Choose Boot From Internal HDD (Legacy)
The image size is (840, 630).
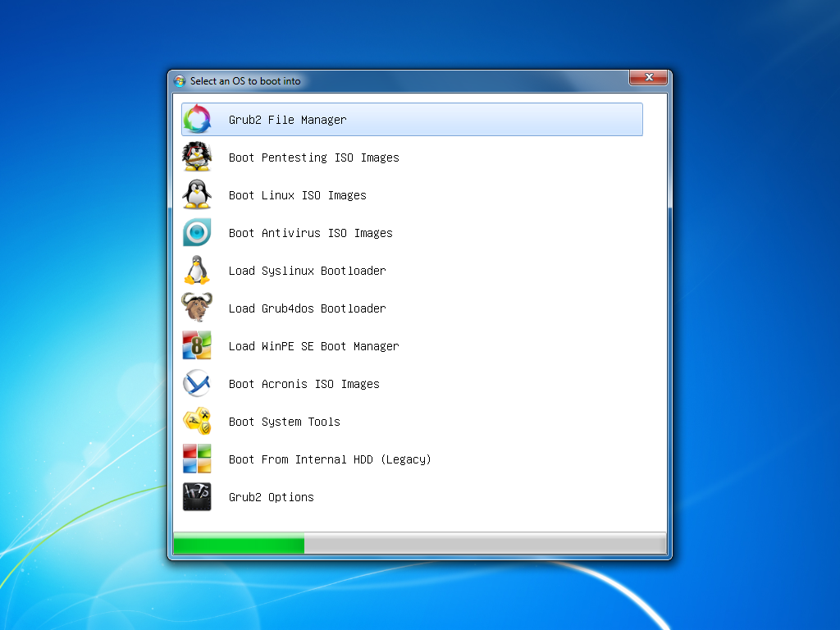pyautogui.click(x=330, y=459)
